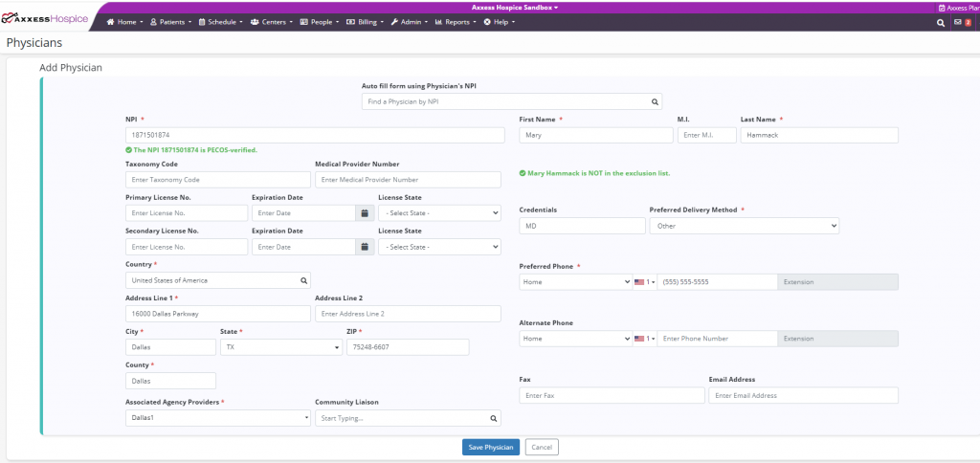The width and height of the screenshot is (980, 463).
Task: Click the NPI lookup search icon
Action: tap(655, 101)
